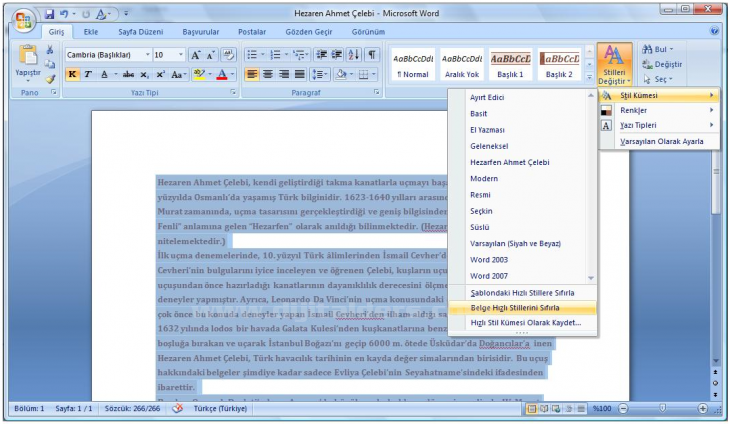The height and width of the screenshot is (424, 730).
Task: Apply yellow text highlight color
Action: (x=199, y=74)
